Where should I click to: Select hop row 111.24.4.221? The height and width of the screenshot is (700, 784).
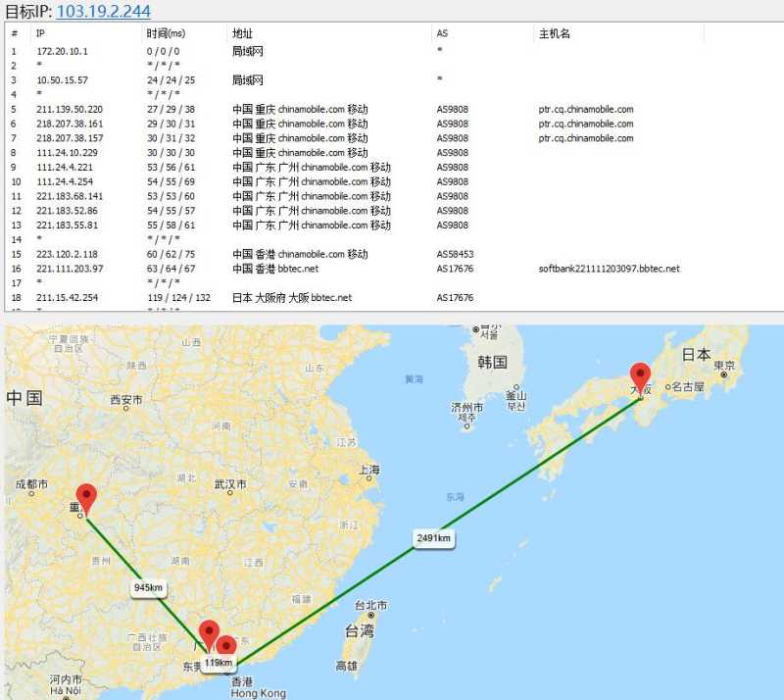coord(394,167)
